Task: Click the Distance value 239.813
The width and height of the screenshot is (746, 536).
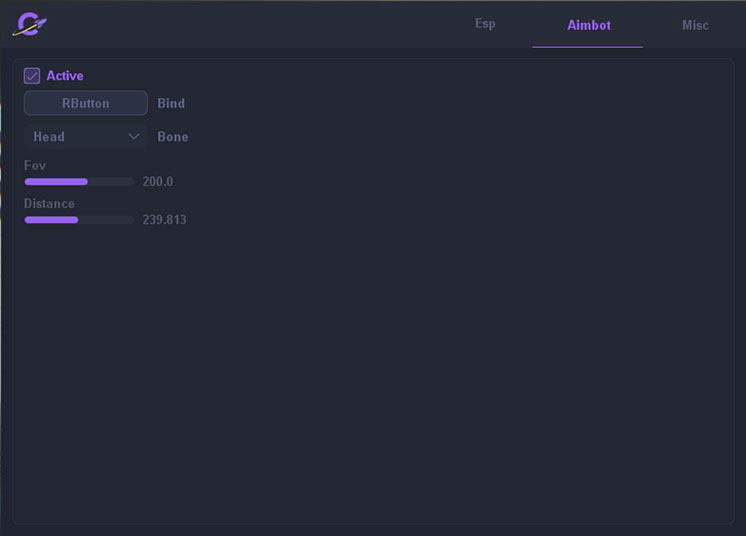Action: [x=164, y=220]
